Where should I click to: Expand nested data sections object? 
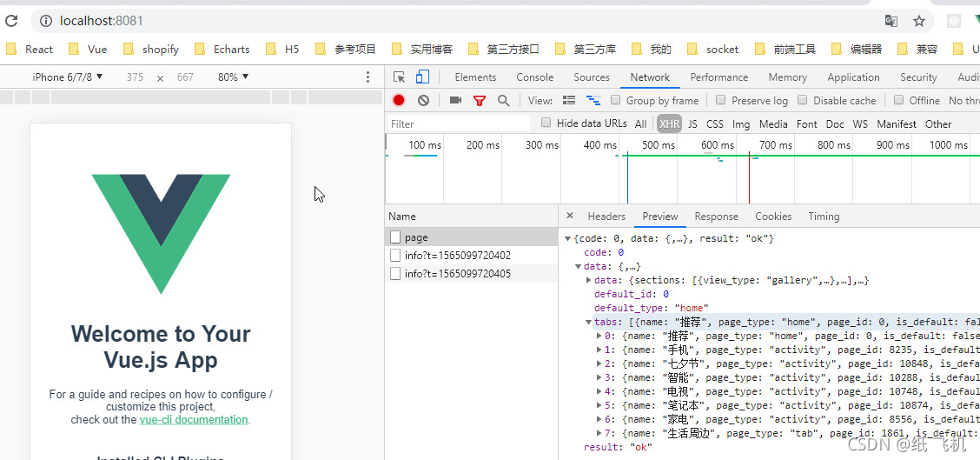(589, 280)
